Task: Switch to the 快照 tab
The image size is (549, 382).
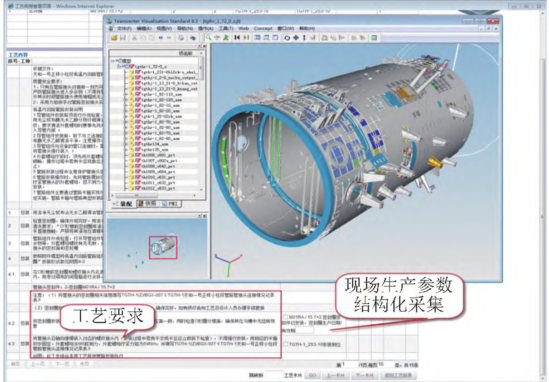Action: pyautogui.click(x=147, y=204)
